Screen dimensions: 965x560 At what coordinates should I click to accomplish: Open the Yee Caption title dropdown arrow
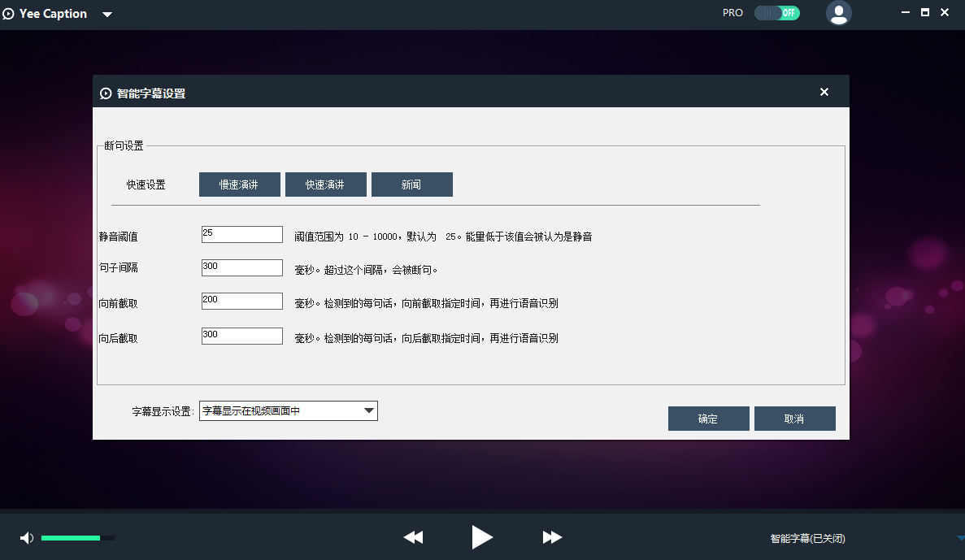click(x=107, y=15)
